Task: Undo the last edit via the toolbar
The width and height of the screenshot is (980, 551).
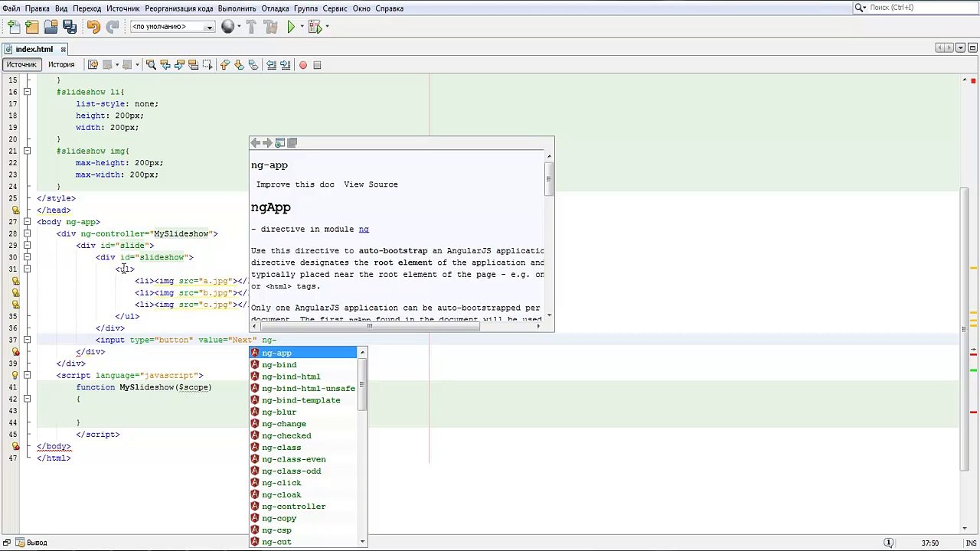Action: pos(93,27)
